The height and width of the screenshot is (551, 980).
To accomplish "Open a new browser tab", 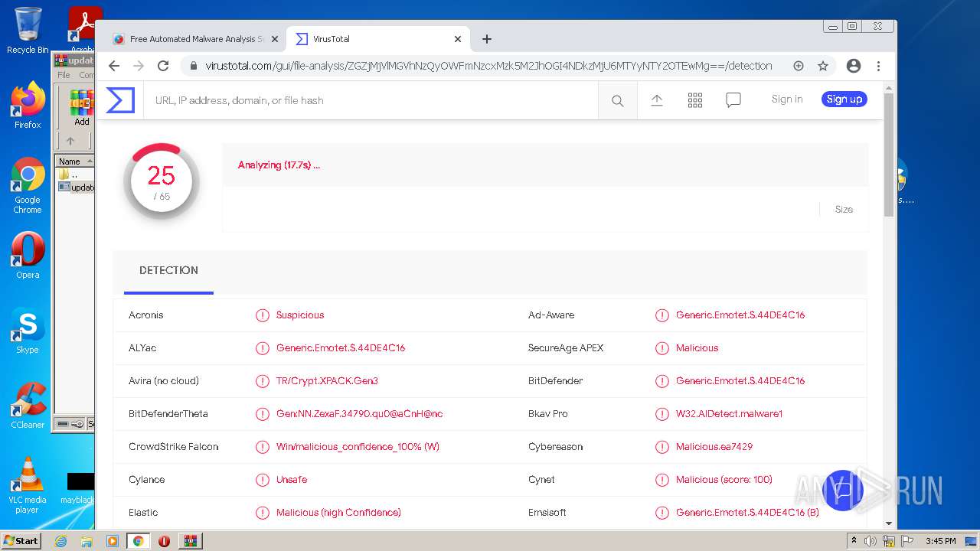I will (487, 39).
